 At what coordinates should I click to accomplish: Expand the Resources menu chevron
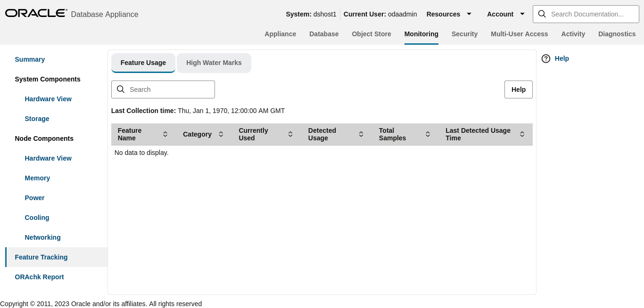click(x=469, y=14)
